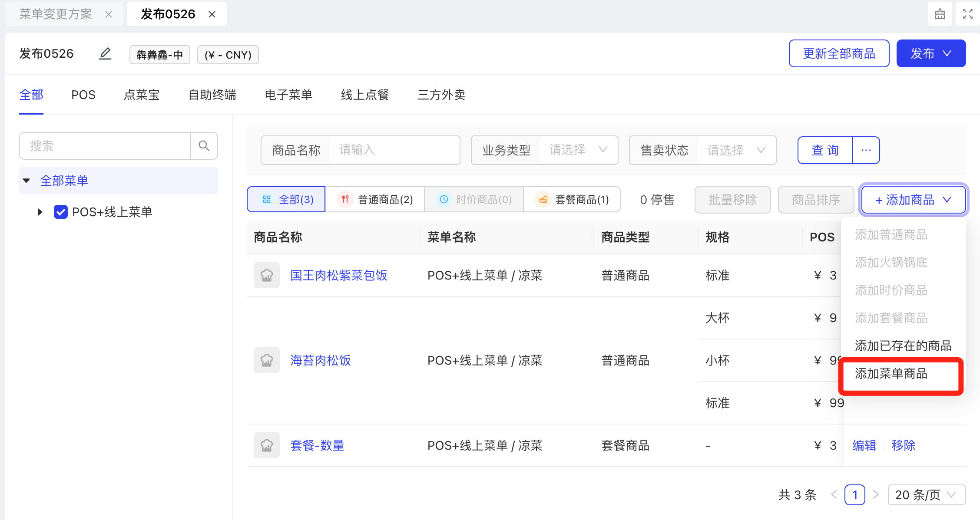Click the search magnifier icon in sidebar
This screenshot has width=980, height=520.
coord(204,146)
